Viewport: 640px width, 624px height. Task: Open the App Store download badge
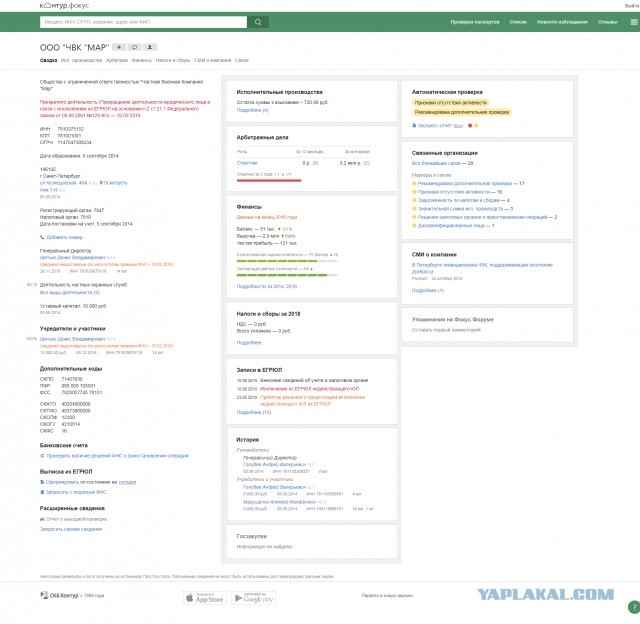[204, 598]
